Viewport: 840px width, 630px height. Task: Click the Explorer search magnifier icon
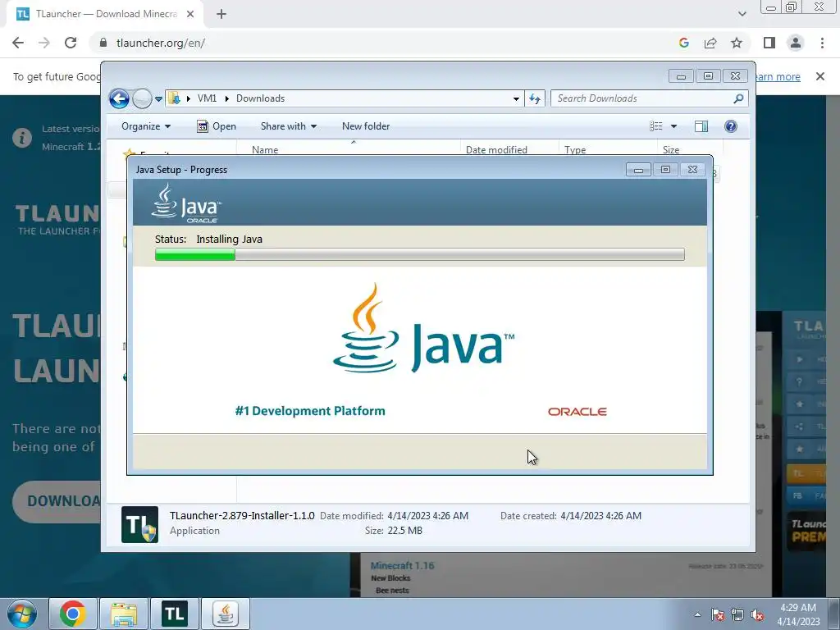coord(738,98)
